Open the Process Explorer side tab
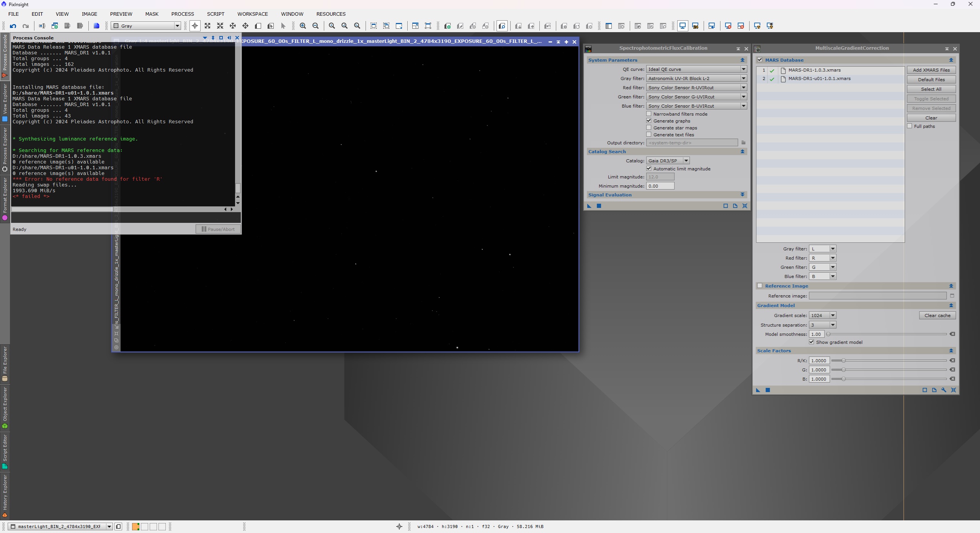 click(x=5, y=150)
